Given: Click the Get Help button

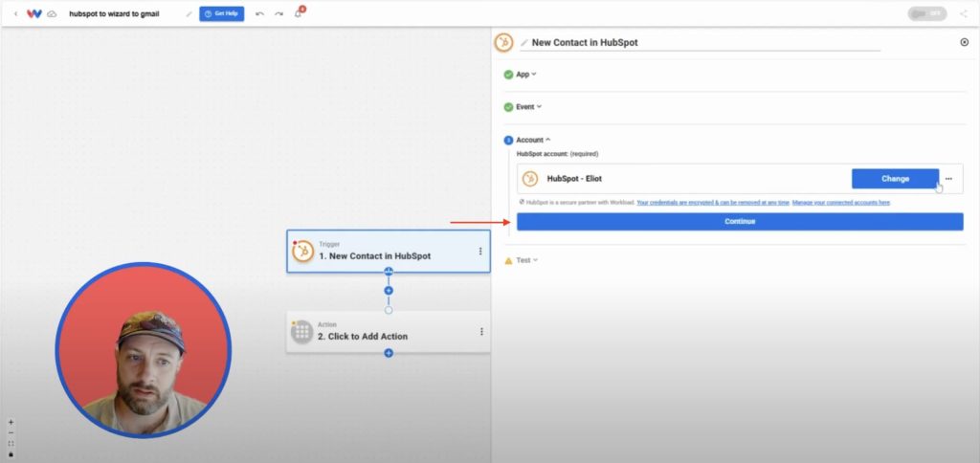Looking at the screenshot, I should 222,13.
